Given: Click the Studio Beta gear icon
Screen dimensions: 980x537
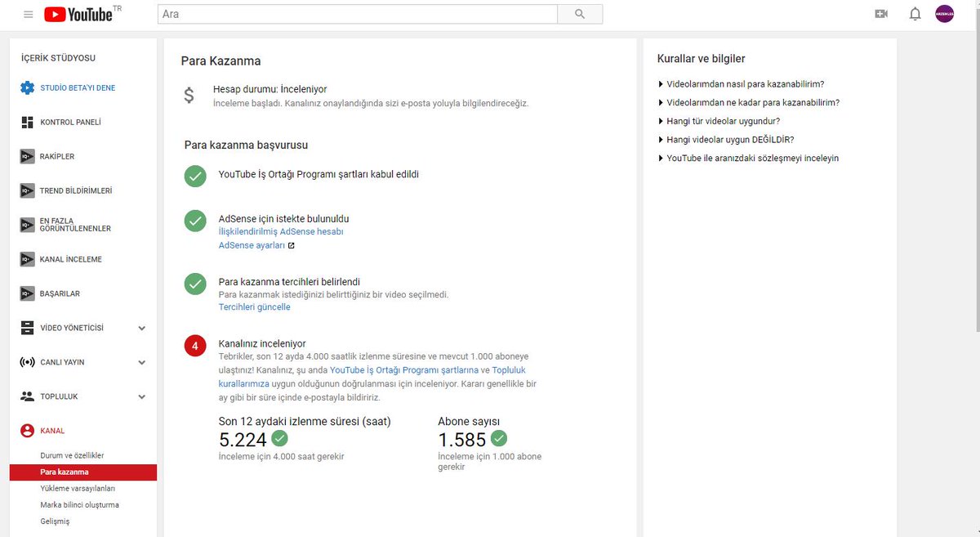Looking at the screenshot, I should (27, 87).
